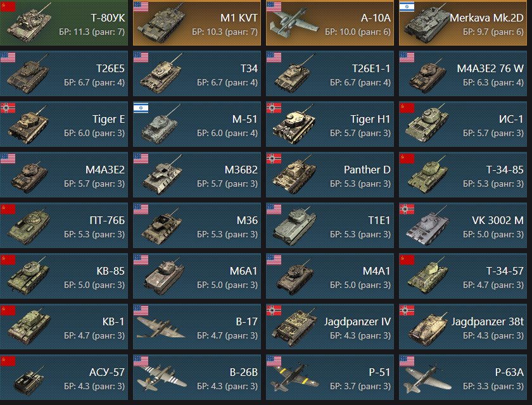This screenshot has height=405, width=532.
Task: Click the B-17 bomber icon
Action: coord(161,327)
